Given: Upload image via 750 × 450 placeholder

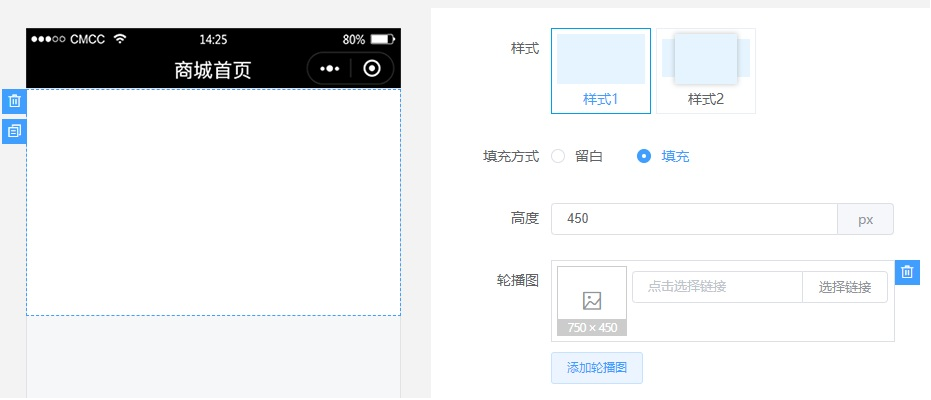Looking at the screenshot, I should coord(592,301).
